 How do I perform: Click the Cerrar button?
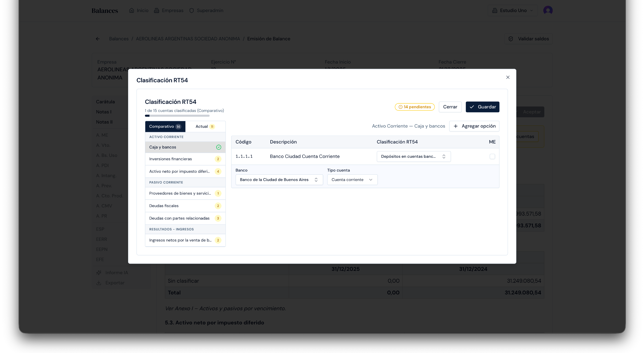(x=450, y=107)
